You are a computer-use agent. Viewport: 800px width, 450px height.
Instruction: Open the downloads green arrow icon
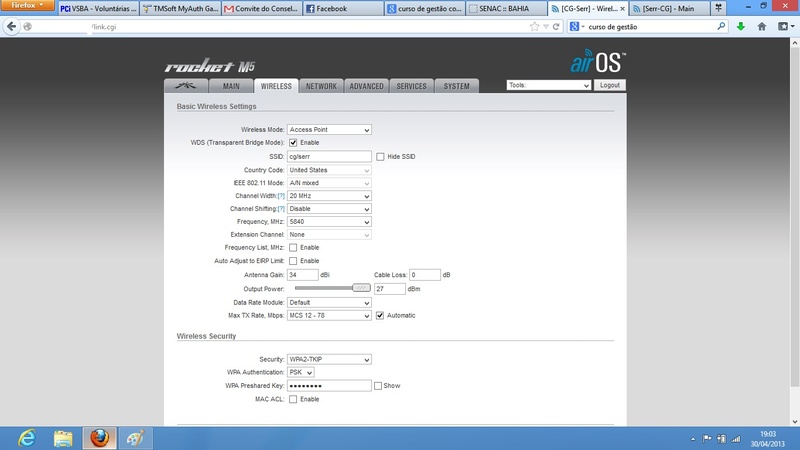point(740,27)
